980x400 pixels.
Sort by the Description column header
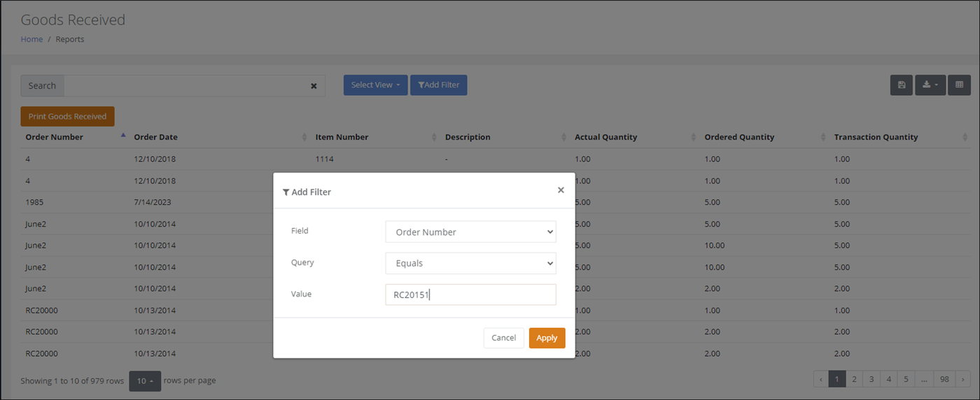[x=505, y=137]
